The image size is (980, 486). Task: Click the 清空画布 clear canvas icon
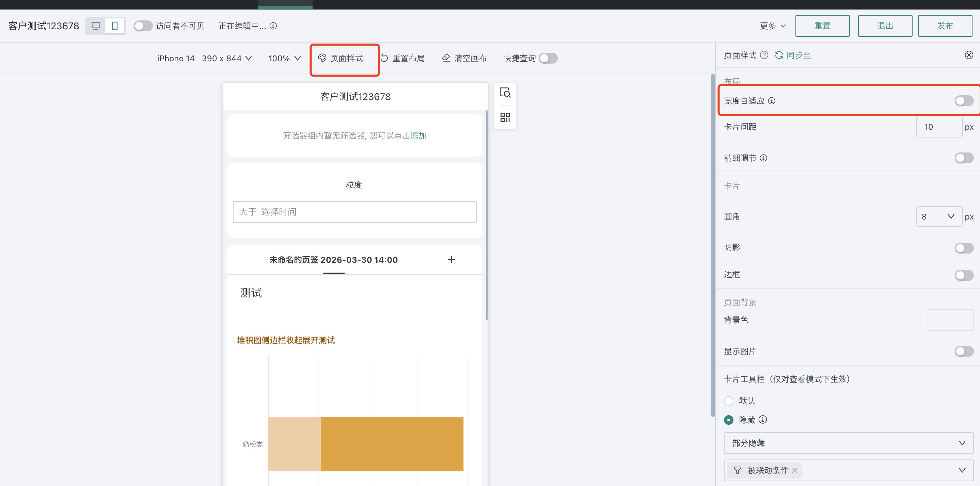pos(445,58)
